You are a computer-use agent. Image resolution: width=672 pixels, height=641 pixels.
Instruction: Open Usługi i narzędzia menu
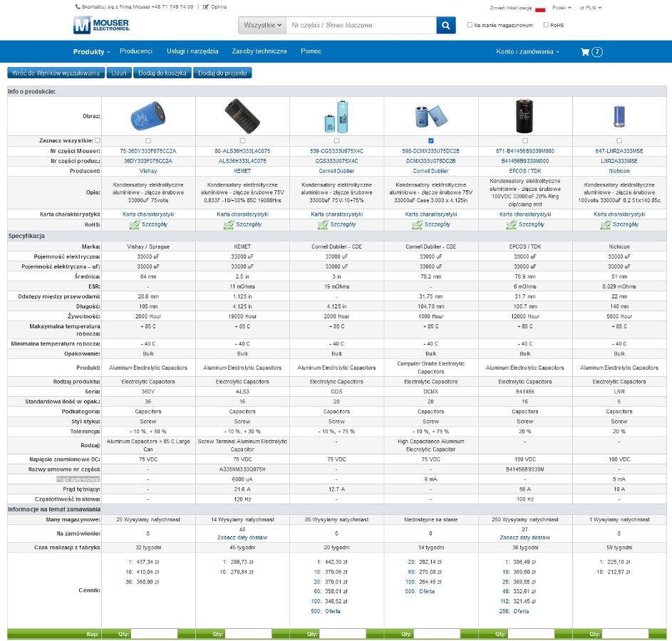pos(192,51)
